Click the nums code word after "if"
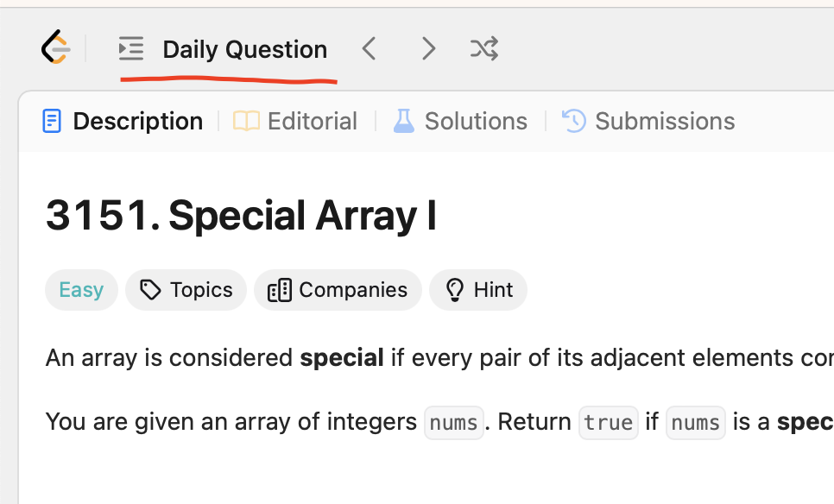 (x=695, y=422)
